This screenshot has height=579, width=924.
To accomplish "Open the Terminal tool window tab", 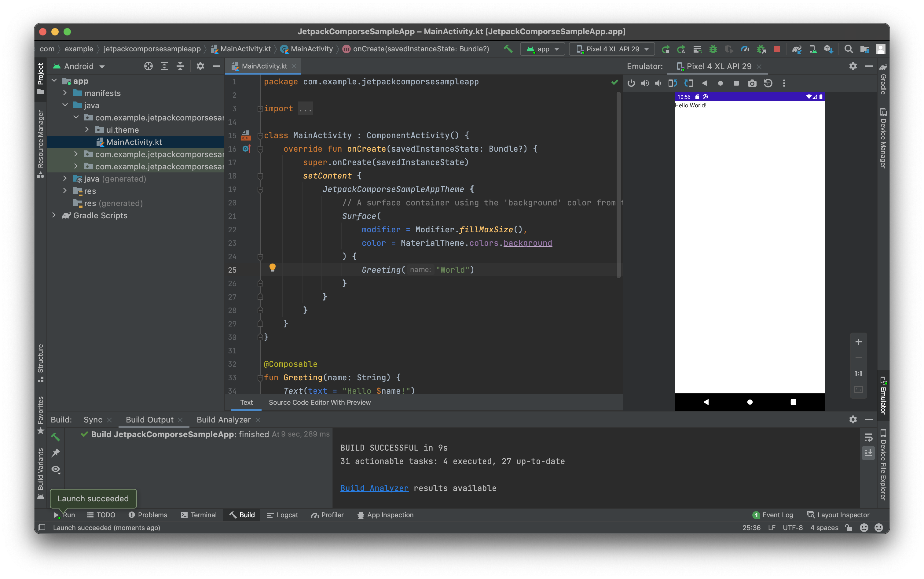I will click(x=199, y=515).
